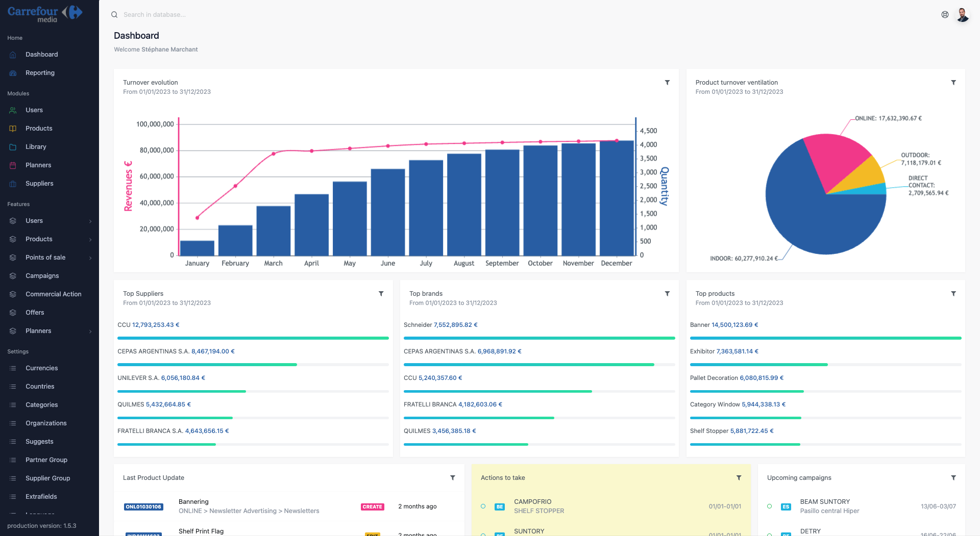Click the Modules Planners calendar icon
The height and width of the screenshot is (536, 980).
pyautogui.click(x=13, y=165)
